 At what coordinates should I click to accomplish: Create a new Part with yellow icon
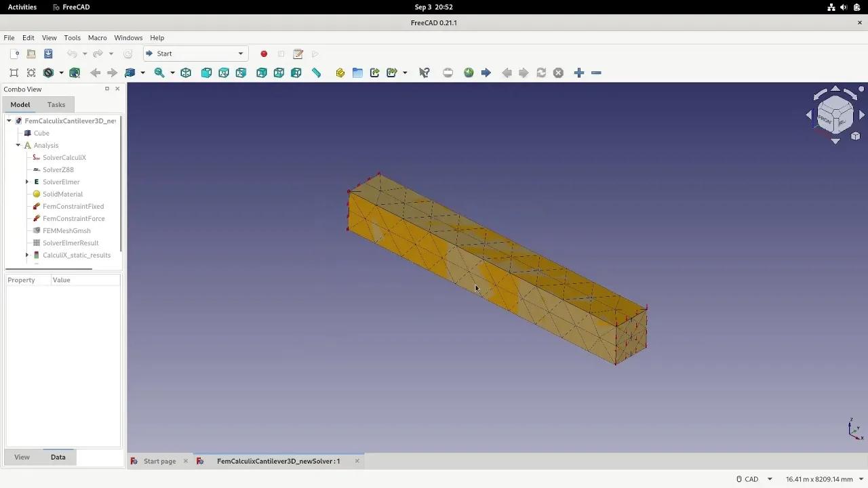[340, 73]
